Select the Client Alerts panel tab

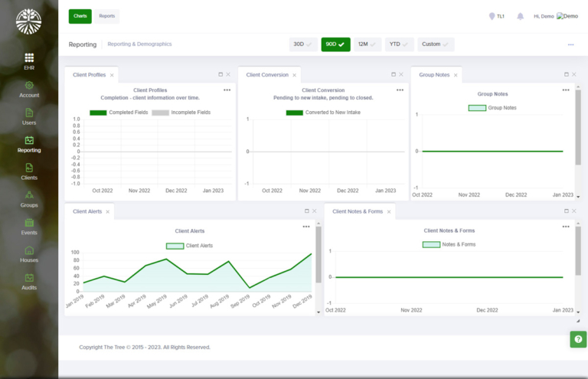(x=87, y=211)
